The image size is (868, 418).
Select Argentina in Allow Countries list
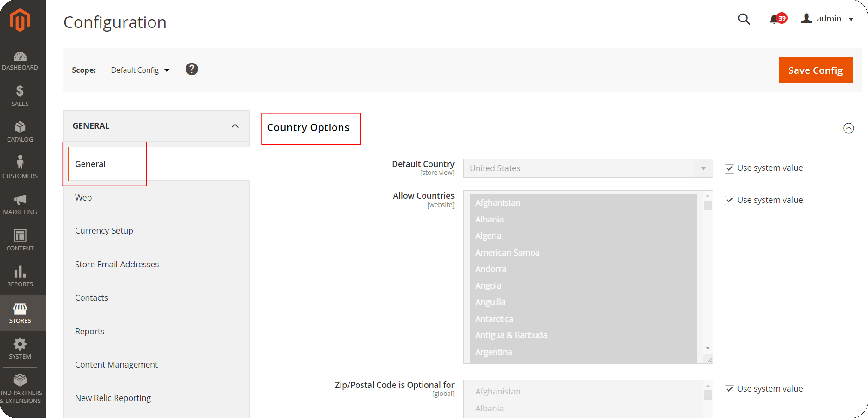tap(583, 352)
